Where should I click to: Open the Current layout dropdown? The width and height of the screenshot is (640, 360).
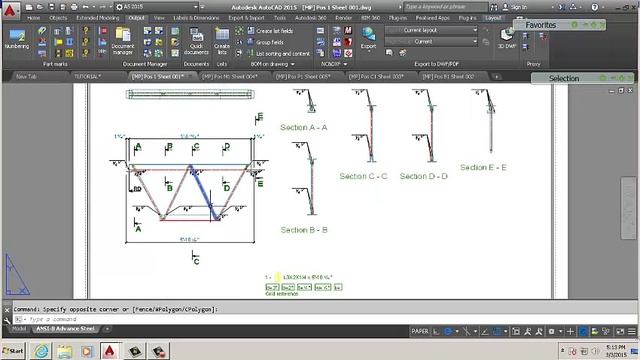click(431, 30)
